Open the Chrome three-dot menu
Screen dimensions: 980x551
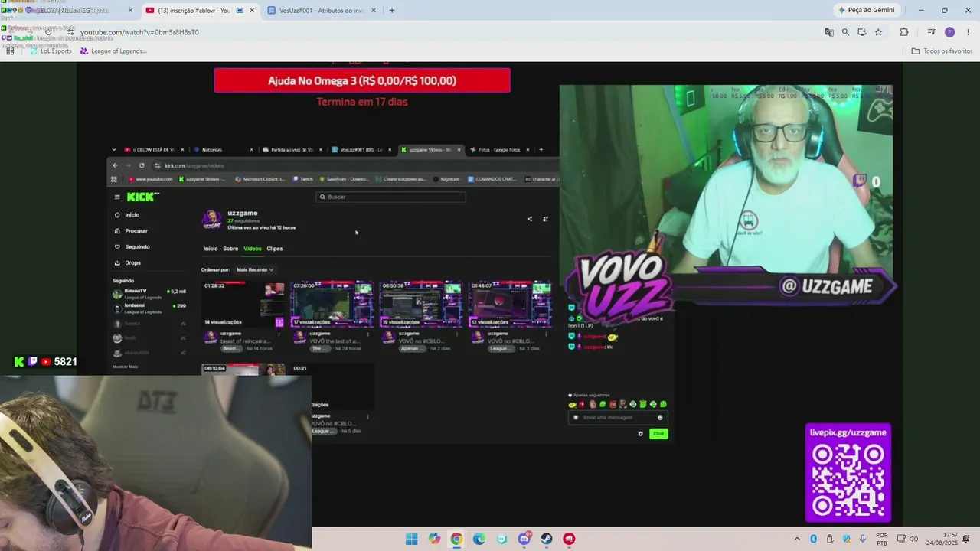(969, 32)
